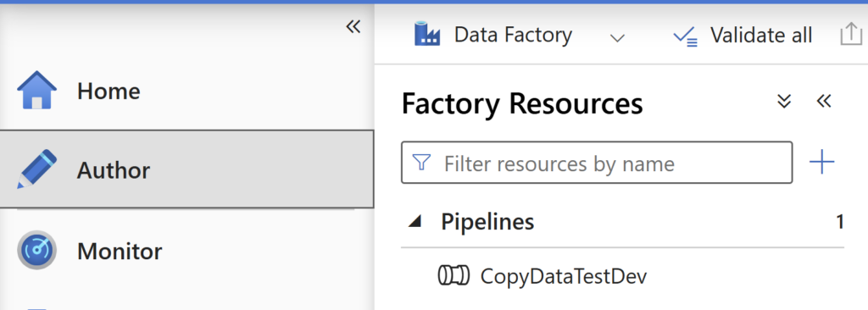This screenshot has width=868, height=310.
Task: Select the Author pencil icon
Action: tap(36, 169)
